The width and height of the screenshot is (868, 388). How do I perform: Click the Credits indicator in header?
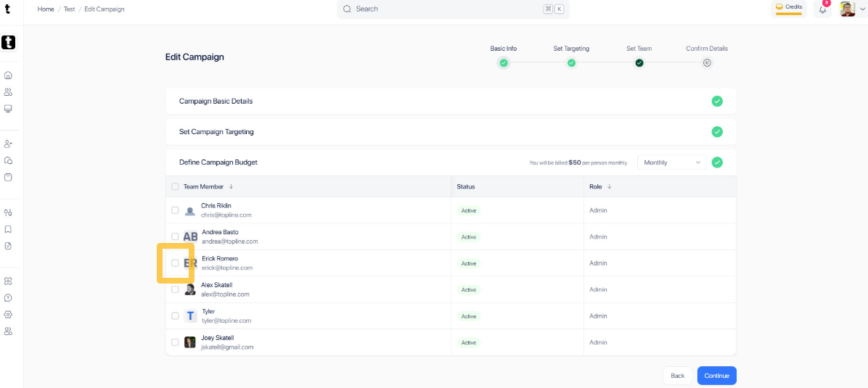tap(789, 8)
